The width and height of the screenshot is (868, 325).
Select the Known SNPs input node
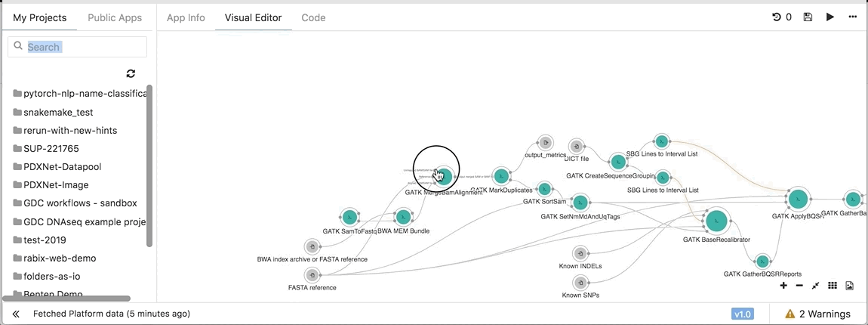click(580, 283)
